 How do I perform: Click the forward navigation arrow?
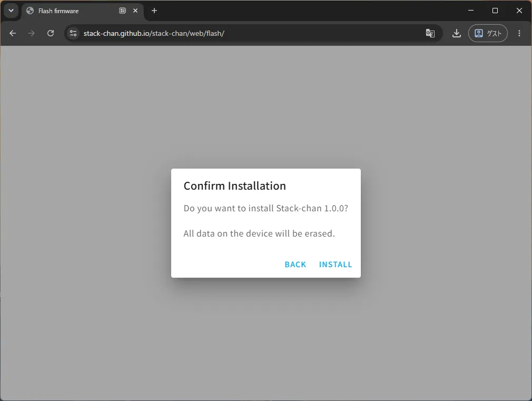click(x=32, y=33)
